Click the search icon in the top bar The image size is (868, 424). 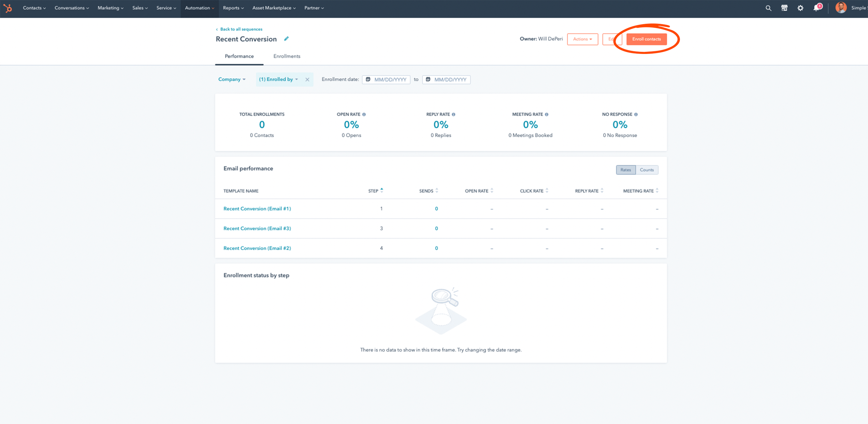tap(768, 8)
